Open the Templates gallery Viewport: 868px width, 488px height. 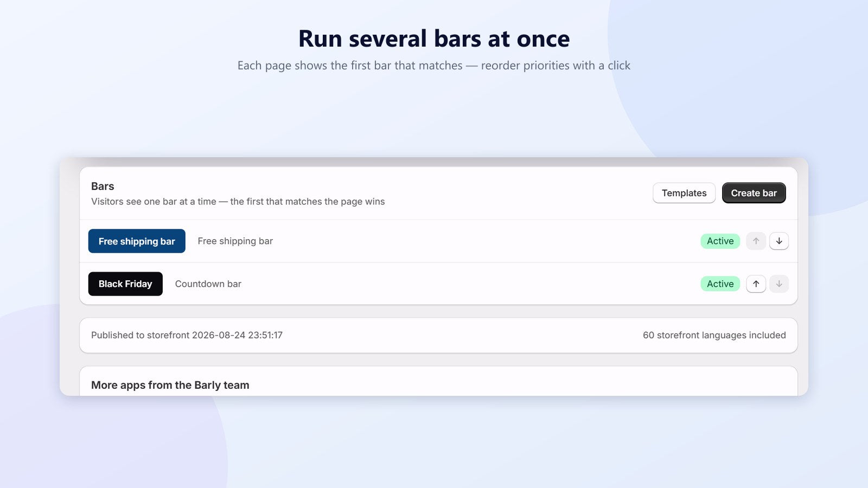[x=684, y=193]
